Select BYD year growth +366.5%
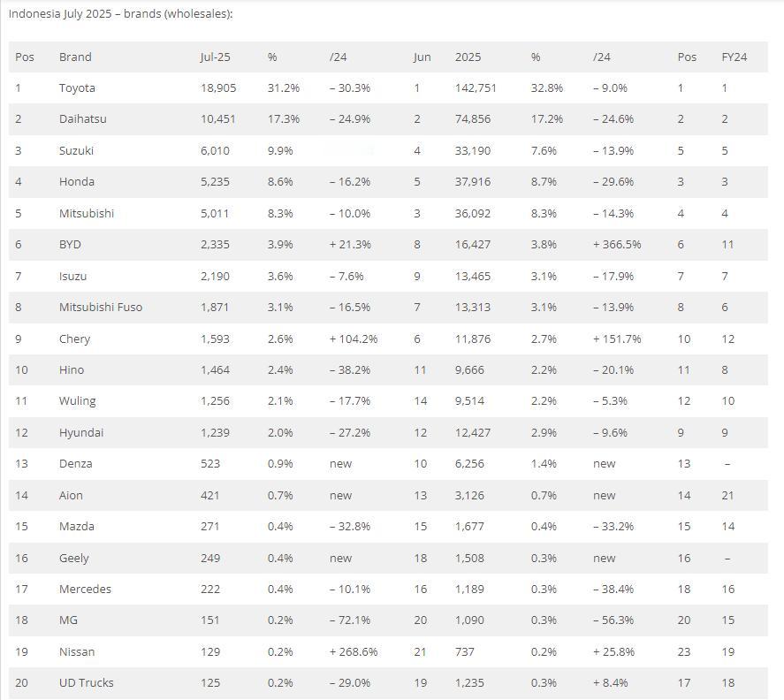 (x=617, y=245)
